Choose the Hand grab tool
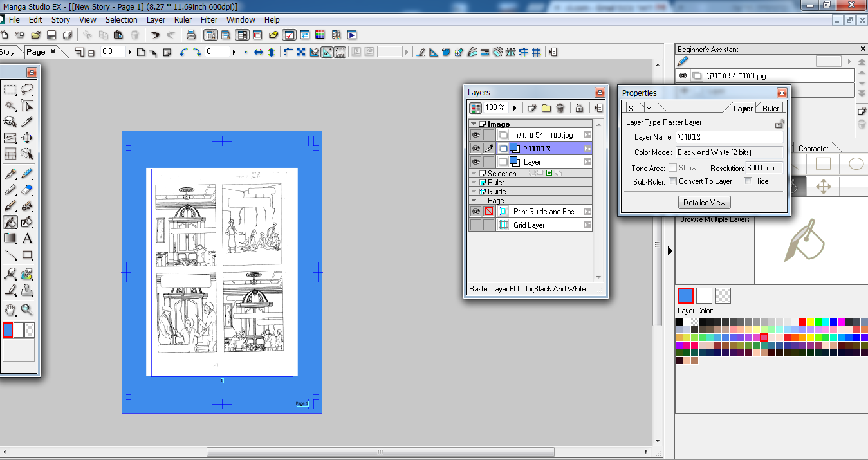This screenshot has height=460, width=868. click(10, 309)
